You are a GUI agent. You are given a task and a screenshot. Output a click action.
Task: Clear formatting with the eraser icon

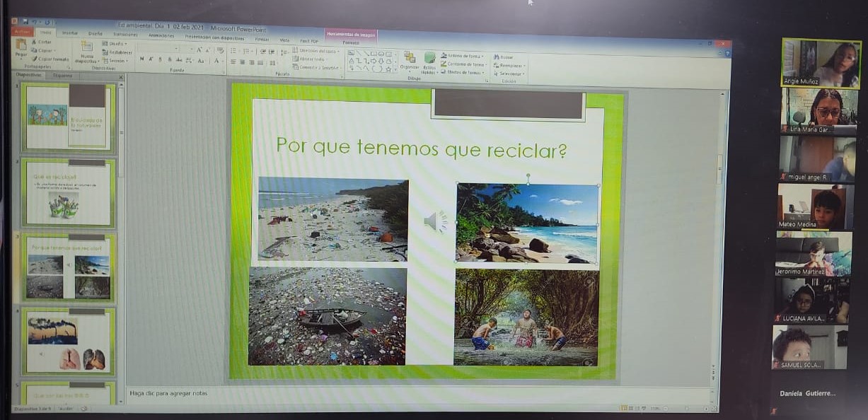pos(221,50)
